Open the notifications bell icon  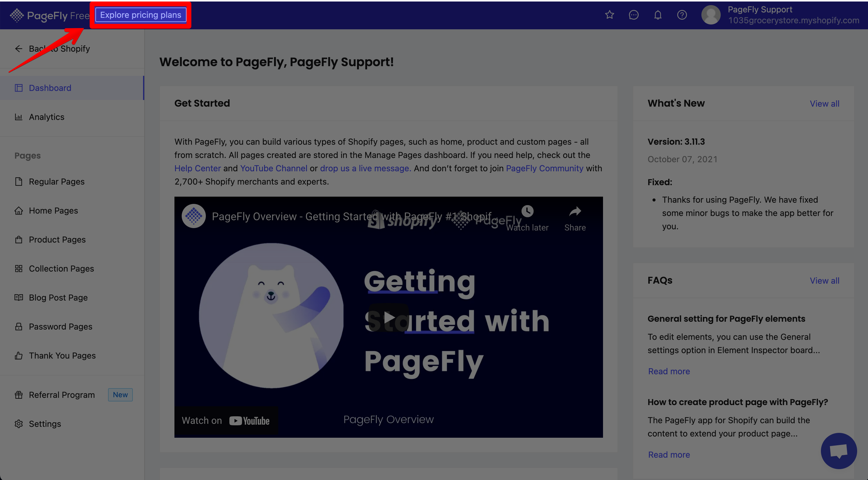[x=658, y=15]
